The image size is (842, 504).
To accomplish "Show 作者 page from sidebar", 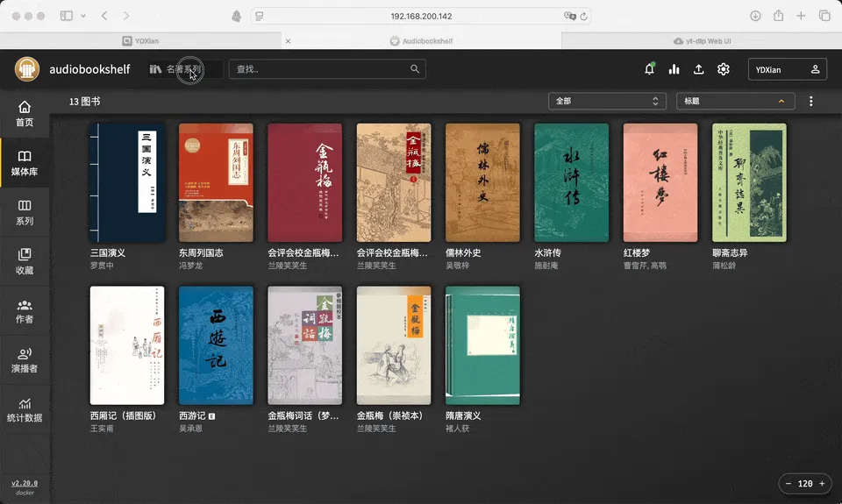I will click(x=25, y=310).
